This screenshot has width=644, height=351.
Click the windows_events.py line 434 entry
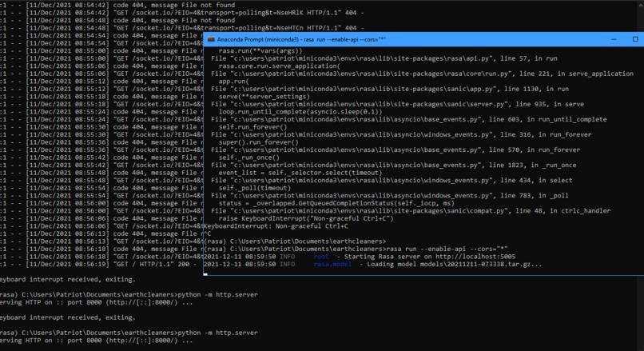pos(392,180)
